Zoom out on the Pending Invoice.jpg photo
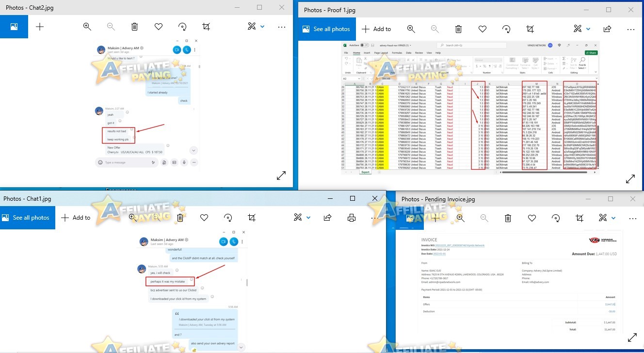The image size is (644, 353). (x=484, y=218)
